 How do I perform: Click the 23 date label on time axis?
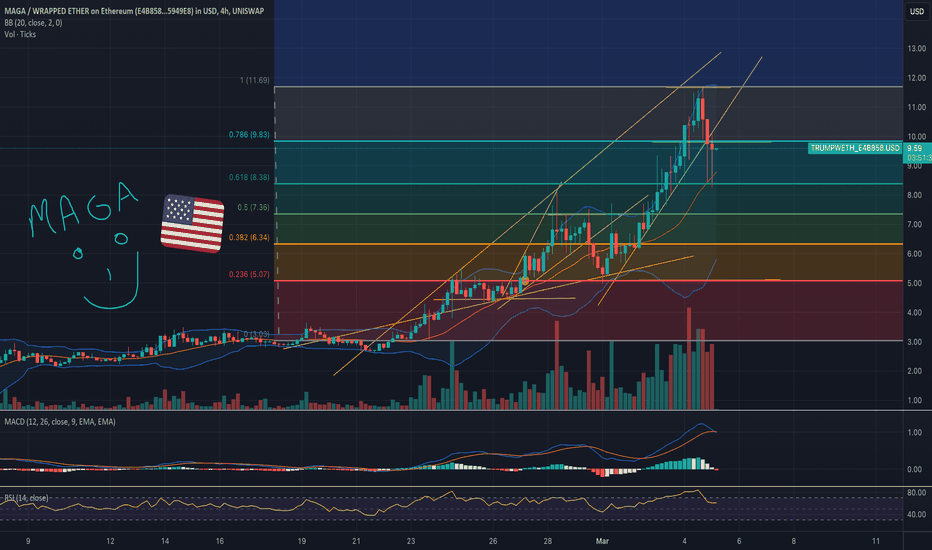411,541
